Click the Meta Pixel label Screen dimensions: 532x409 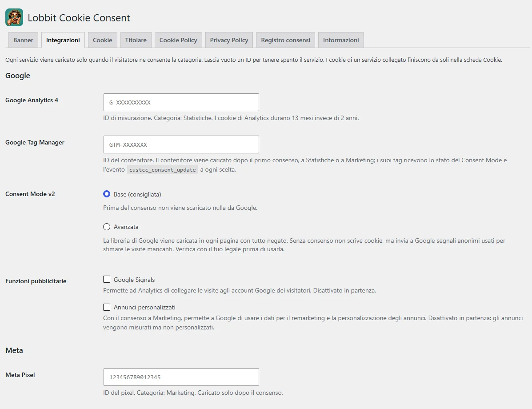(20, 375)
